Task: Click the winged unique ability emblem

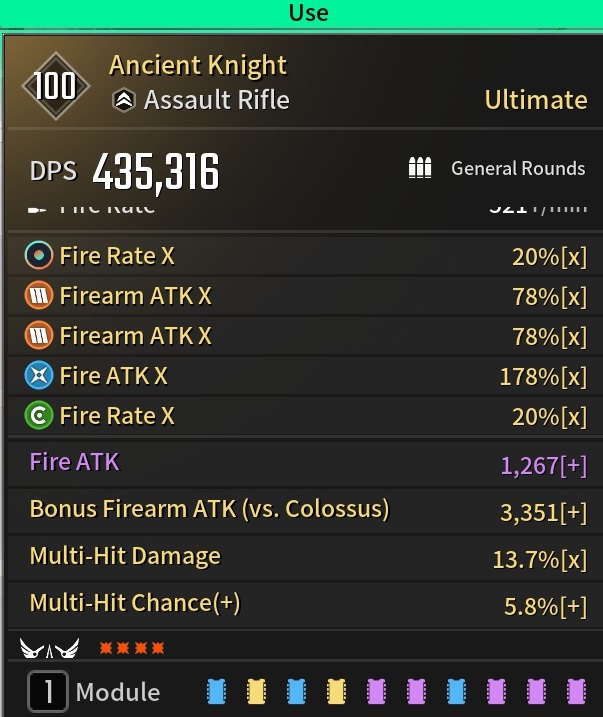Action: point(49,648)
